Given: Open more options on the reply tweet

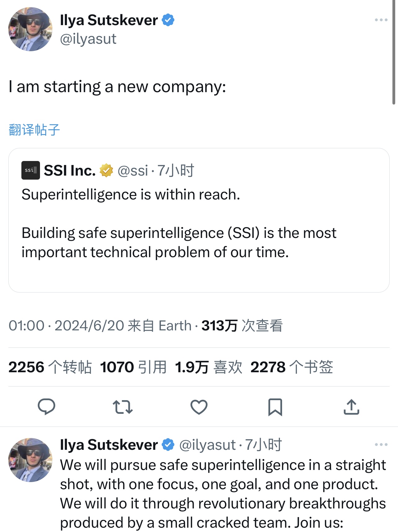Looking at the screenshot, I should click(381, 445).
